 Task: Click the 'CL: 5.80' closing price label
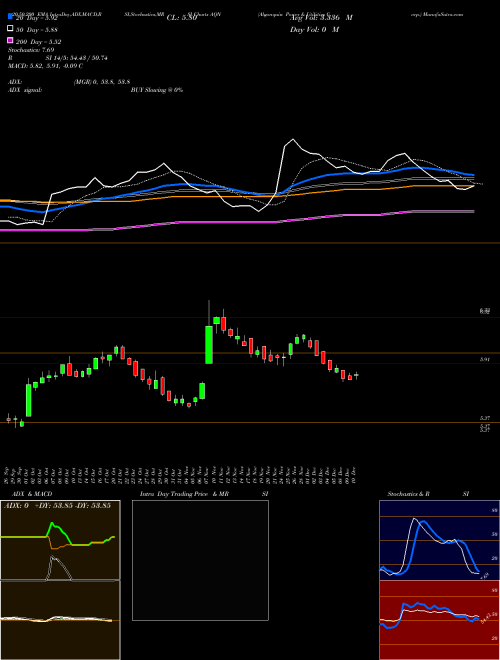(x=182, y=18)
